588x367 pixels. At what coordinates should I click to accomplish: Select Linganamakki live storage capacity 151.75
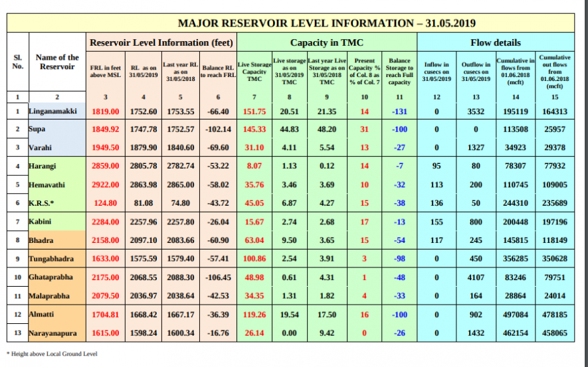[254, 111]
